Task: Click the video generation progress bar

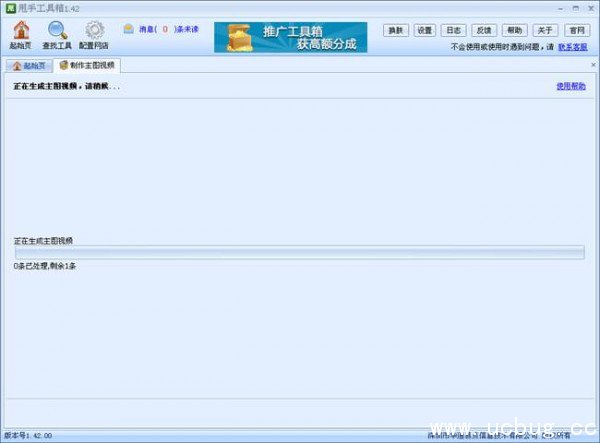Action: [298, 253]
